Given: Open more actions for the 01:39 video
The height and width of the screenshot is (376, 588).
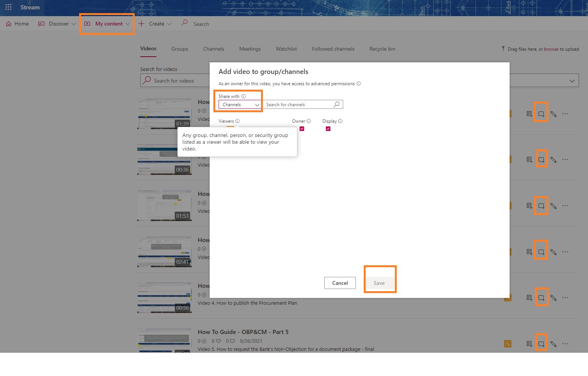Looking at the screenshot, I should point(565,114).
